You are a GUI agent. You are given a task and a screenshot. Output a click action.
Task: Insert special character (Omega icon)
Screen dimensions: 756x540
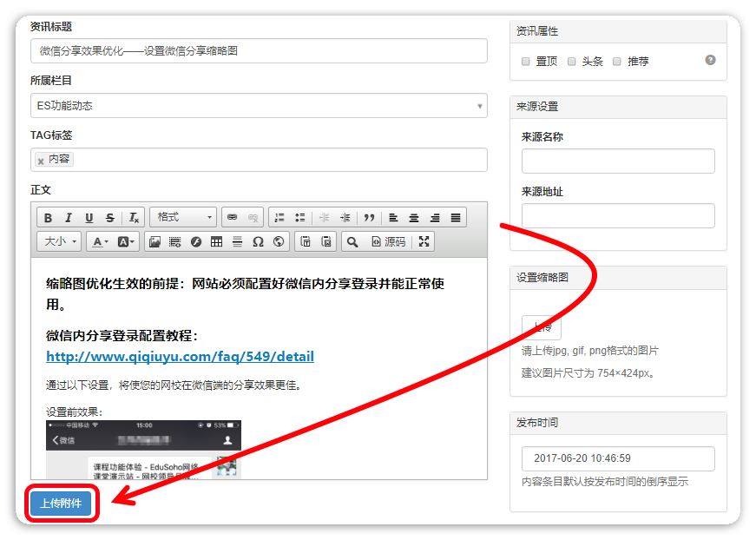click(x=258, y=242)
